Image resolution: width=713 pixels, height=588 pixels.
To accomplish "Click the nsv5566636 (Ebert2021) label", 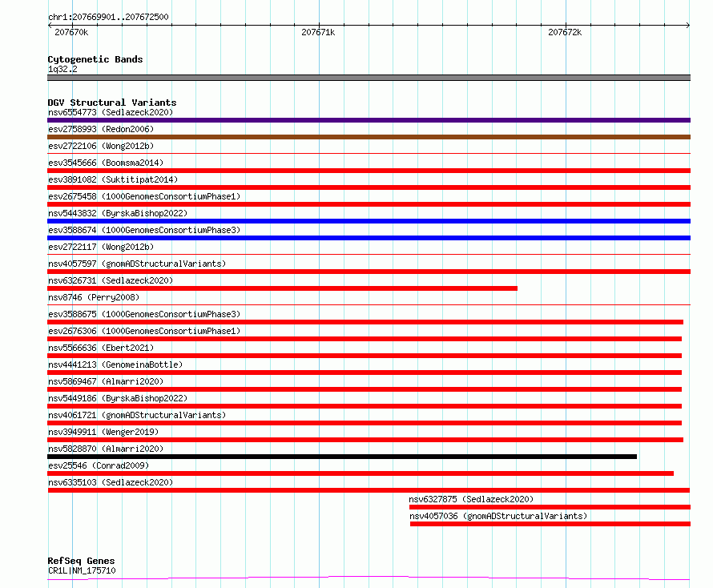I will [101, 348].
